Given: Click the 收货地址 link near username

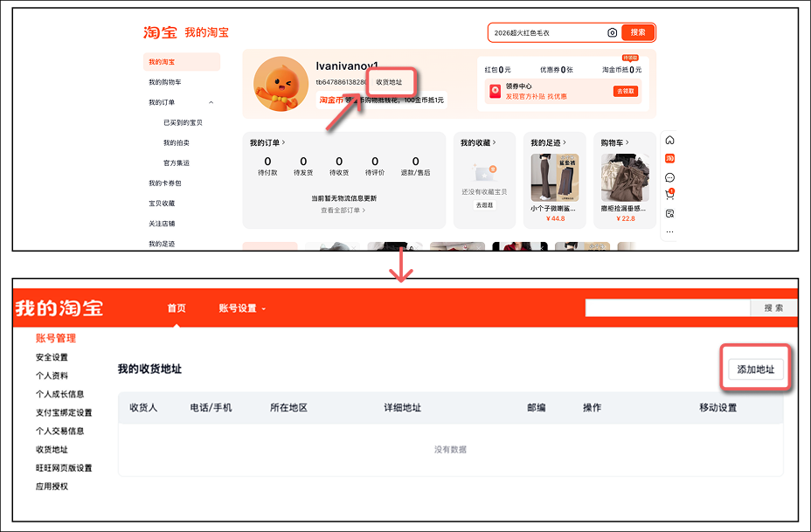Looking at the screenshot, I should coord(389,82).
